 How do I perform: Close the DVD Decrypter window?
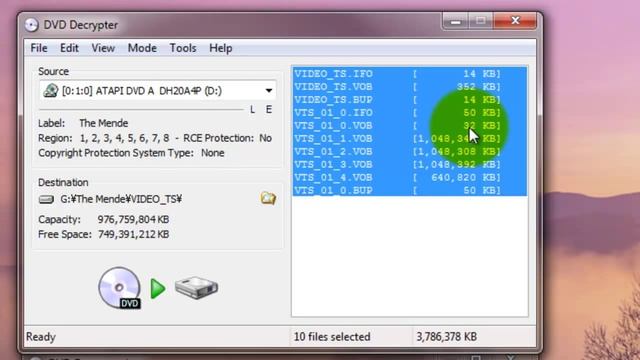515,21
